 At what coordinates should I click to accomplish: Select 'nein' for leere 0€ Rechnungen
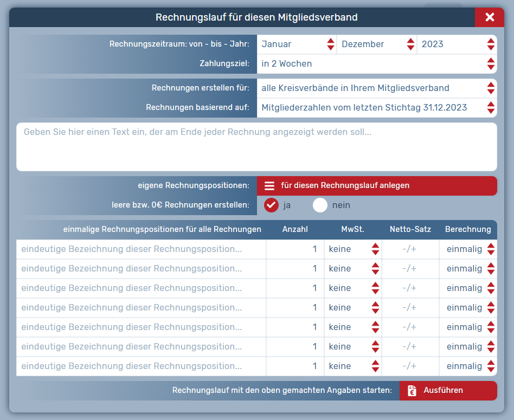tap(320, 205)
